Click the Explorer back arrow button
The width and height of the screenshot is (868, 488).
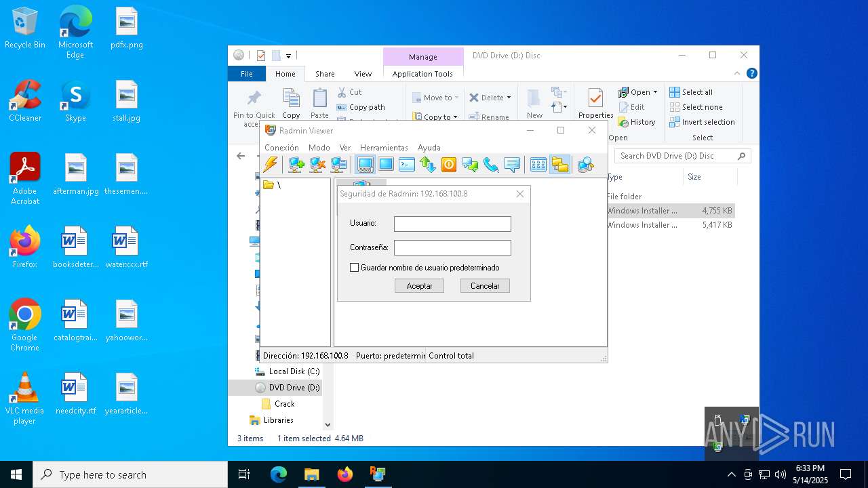click(x=241, y=156)
